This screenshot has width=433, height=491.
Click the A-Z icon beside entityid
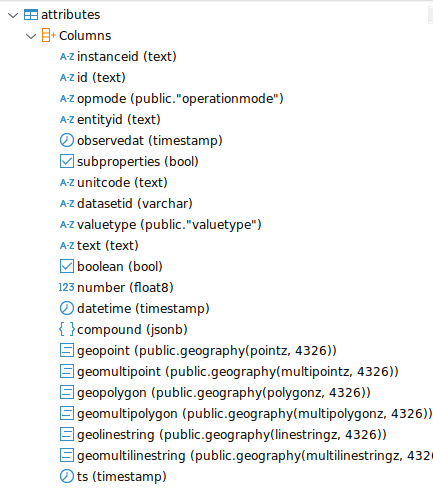click(67, 120)
